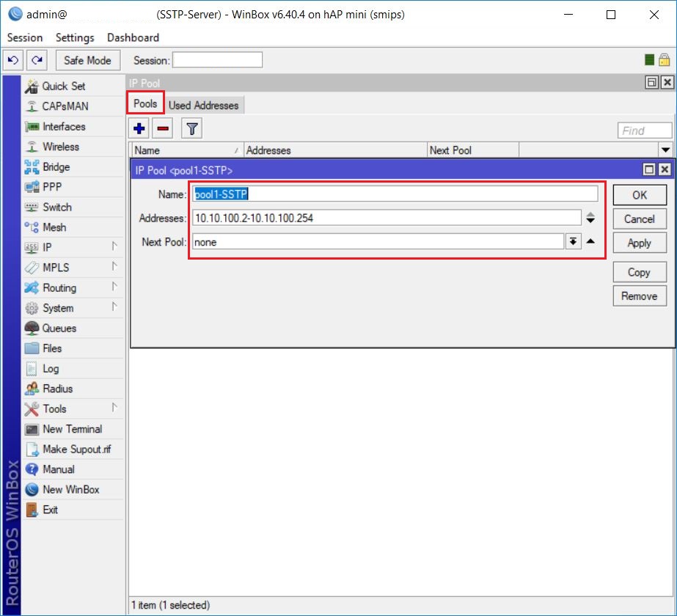Viewport: 677px width, 616px height.
Task: Maximize the IP Pool pool1-SSTP dialog
Action: (649, 169)
